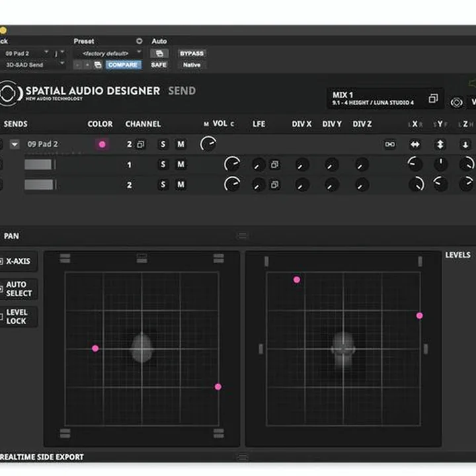Mute channel 1
The height and width of the screenshot is (476, 476).
pyautogui.click(x=180, y=165)
